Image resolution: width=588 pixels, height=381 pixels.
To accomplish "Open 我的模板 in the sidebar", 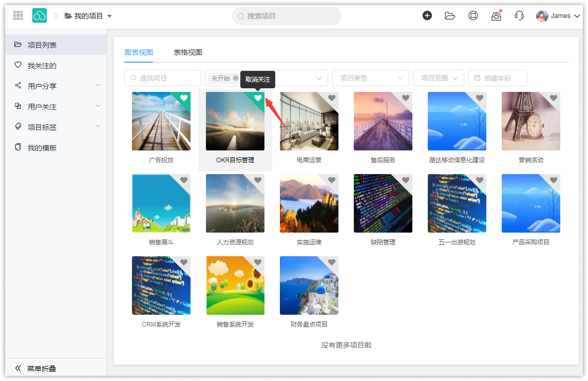I will 56,148.
